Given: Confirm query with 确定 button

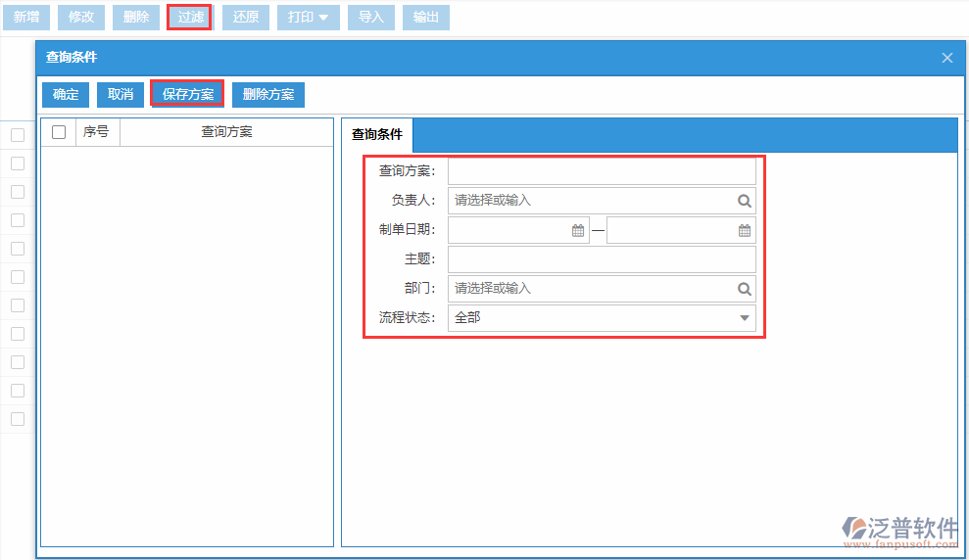Looking at the screenshot, I should [x=66, y=94].
